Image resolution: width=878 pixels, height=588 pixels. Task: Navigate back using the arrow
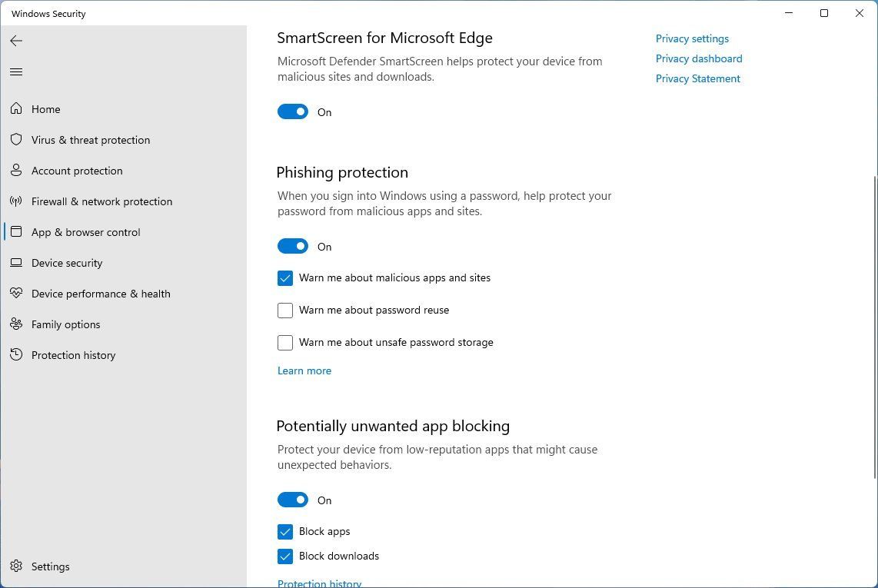tap(16, 41)
